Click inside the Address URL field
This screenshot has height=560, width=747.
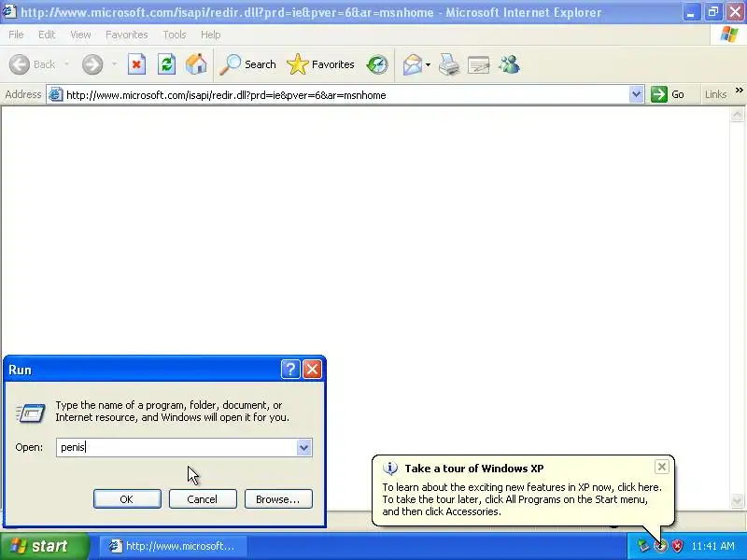[x=346, y=95]
